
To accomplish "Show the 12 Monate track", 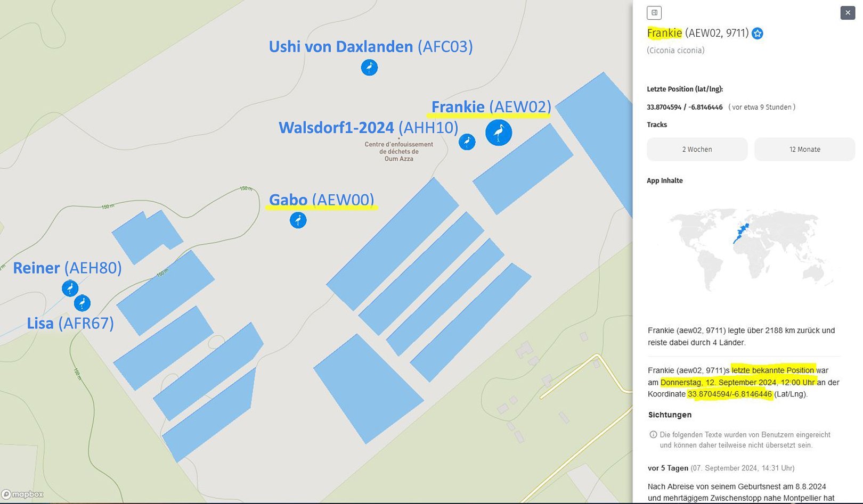I will 804,150.
